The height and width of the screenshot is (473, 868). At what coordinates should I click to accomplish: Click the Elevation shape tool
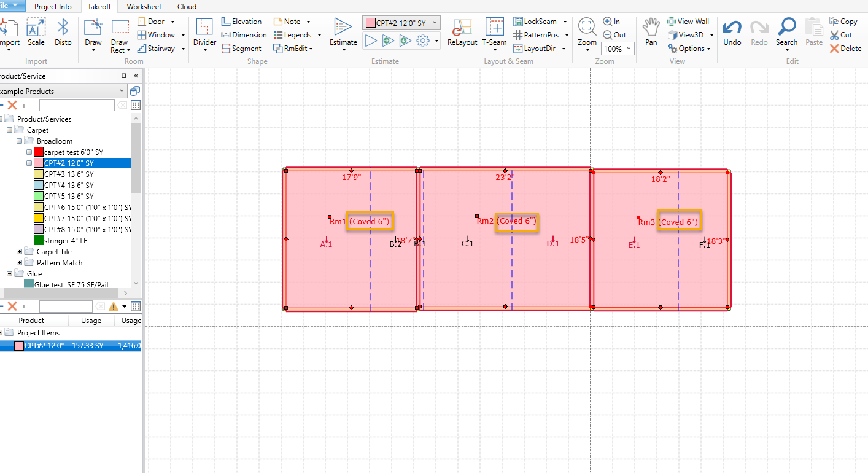tap(242, 21)
